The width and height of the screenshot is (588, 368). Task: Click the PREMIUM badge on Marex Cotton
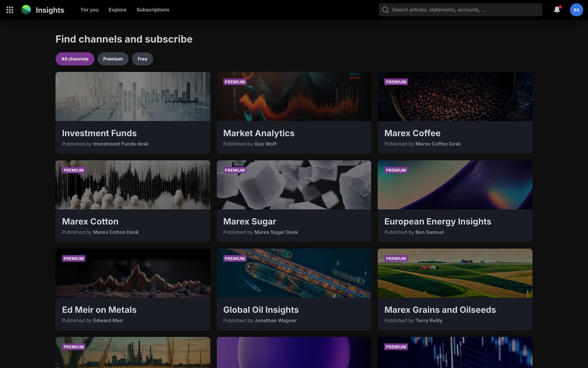[73, 170]
